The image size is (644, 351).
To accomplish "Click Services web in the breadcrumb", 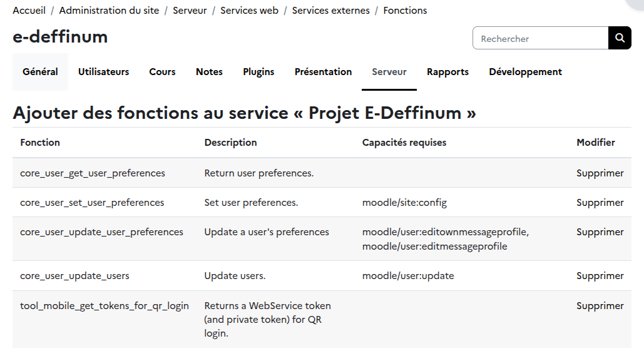I will 249,11.
